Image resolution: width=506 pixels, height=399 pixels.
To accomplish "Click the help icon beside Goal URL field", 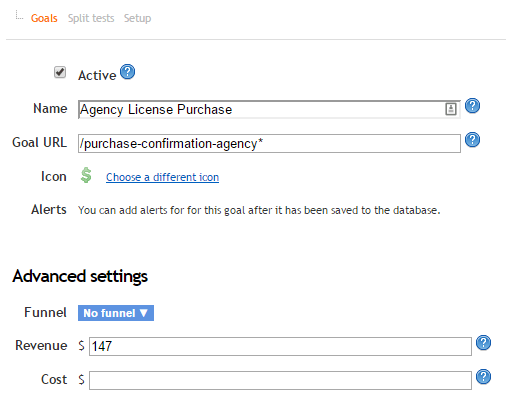I will pos(472,140).
